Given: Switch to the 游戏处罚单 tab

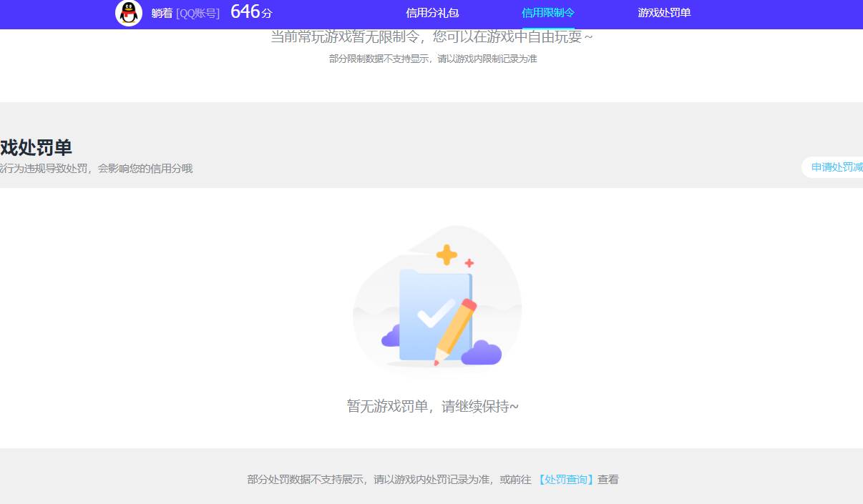Looking at the screenshot, I should pyautogui.click(x=663, y=12).
